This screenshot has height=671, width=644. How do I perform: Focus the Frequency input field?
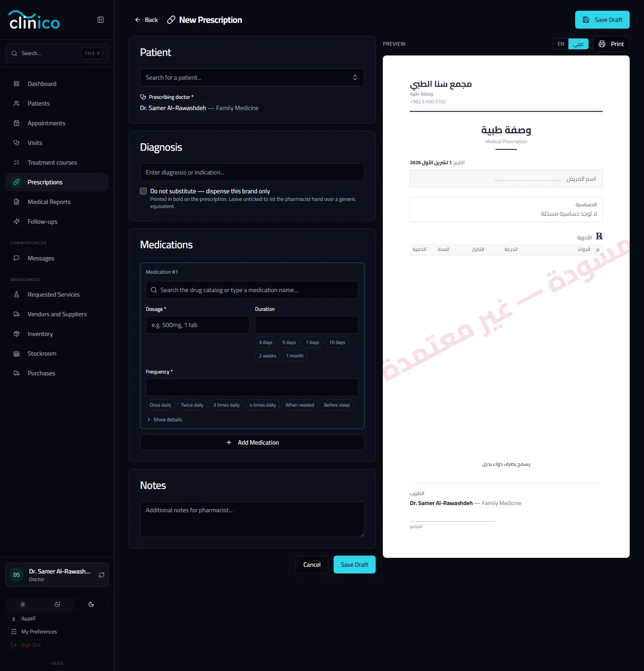coord(252,387)
